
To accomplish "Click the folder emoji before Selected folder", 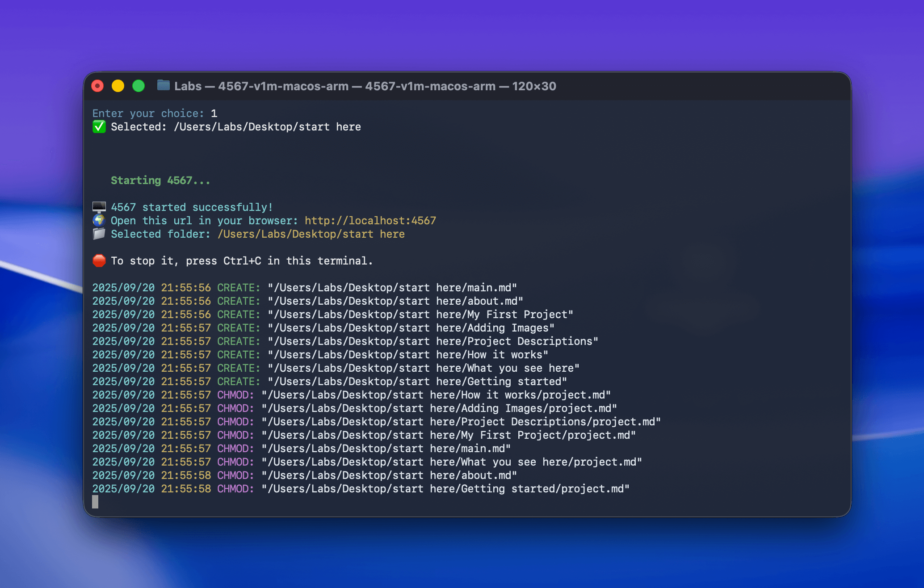I will click(x=99, y=234).
